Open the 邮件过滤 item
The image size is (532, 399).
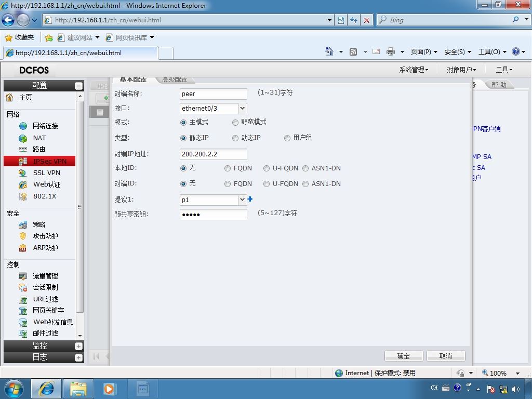(45, 333)
